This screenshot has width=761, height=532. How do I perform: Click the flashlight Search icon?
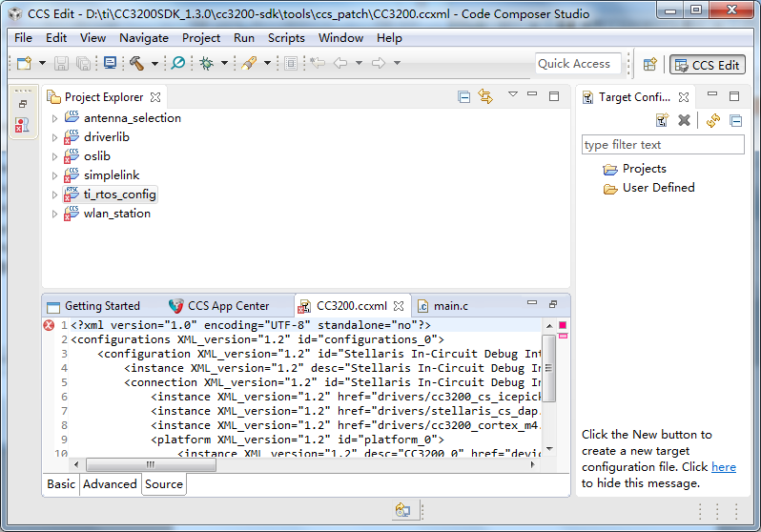pos(249,63)
